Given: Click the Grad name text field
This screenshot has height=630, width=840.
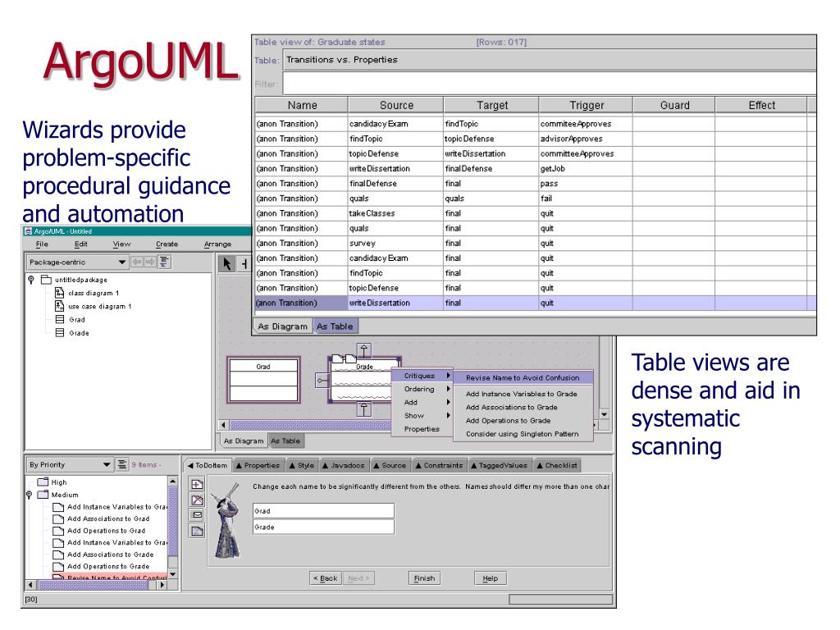Looking at the screenshot, I should click(323, 510).
